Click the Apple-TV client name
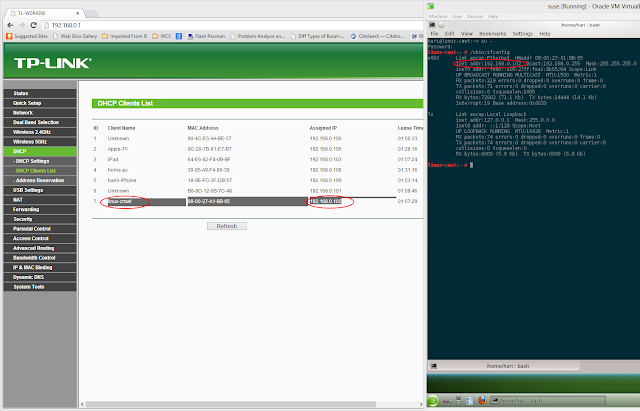 [118, 149]
